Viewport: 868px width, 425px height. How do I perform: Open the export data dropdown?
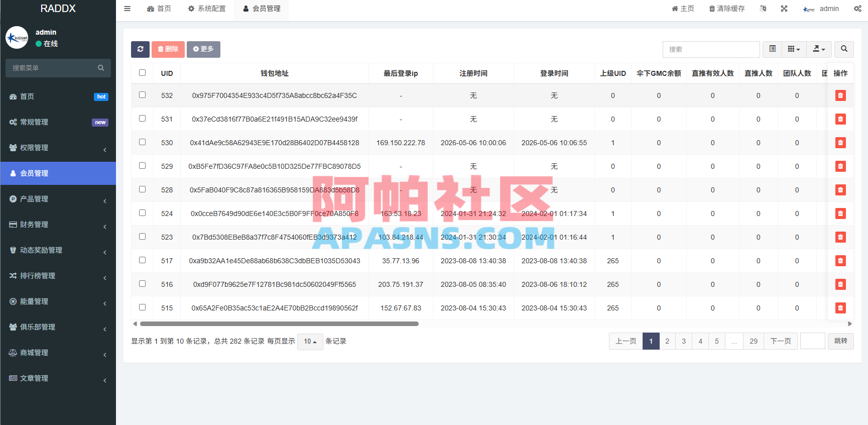(x=819, y=49)
